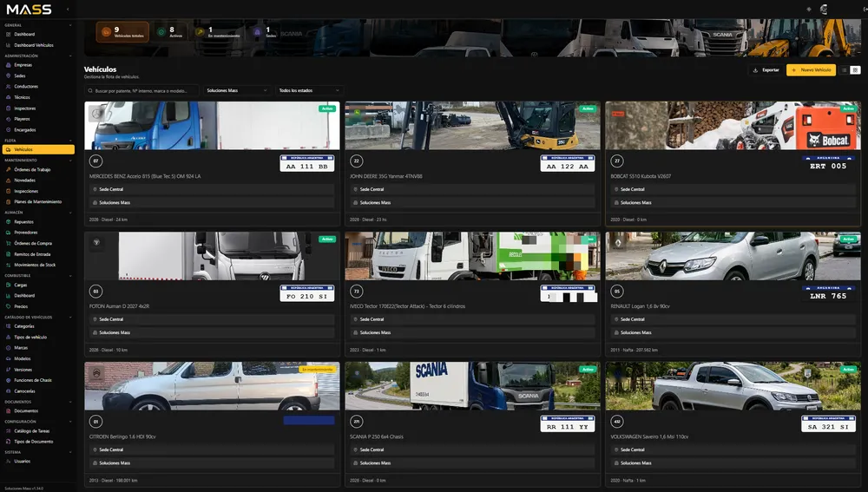The image size is (868, 492).
Task: Open Planes de Mantenimiento menu item
Action: [37, 202]
